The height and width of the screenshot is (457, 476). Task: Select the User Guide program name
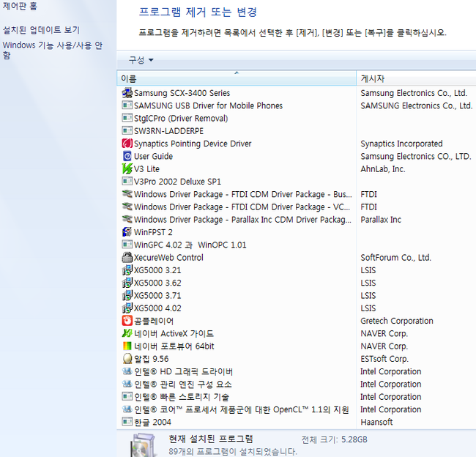click(x=153, y=156)
